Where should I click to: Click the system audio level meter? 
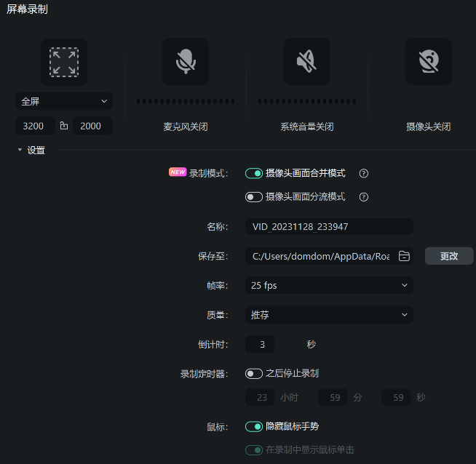pos(307,101)
